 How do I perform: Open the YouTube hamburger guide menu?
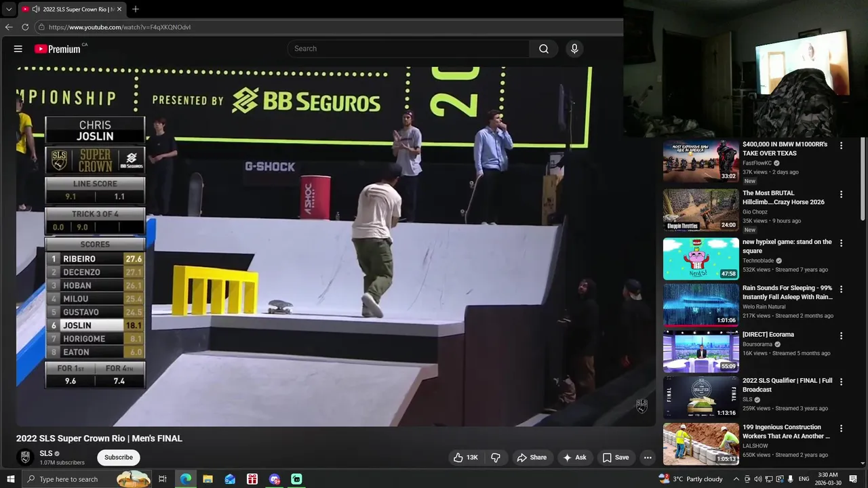(18, 49)
